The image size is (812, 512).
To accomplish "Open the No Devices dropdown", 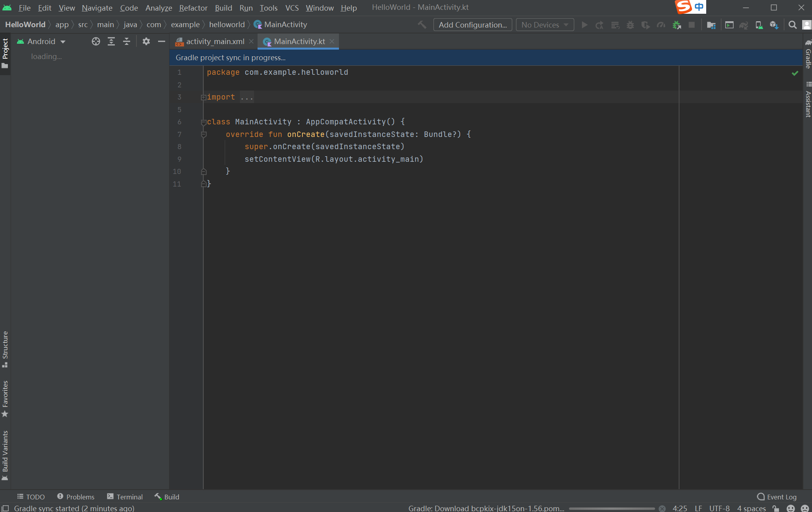I will (x=545, y=25).
